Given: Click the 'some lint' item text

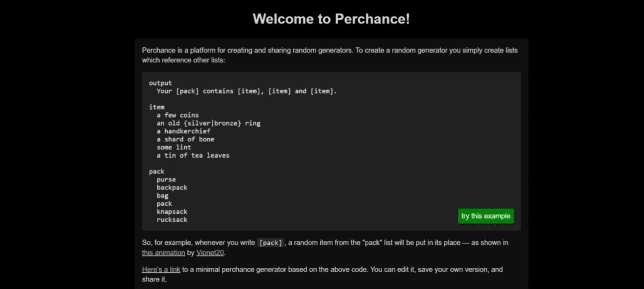Looking at the screenshot, I should [174, 147].
